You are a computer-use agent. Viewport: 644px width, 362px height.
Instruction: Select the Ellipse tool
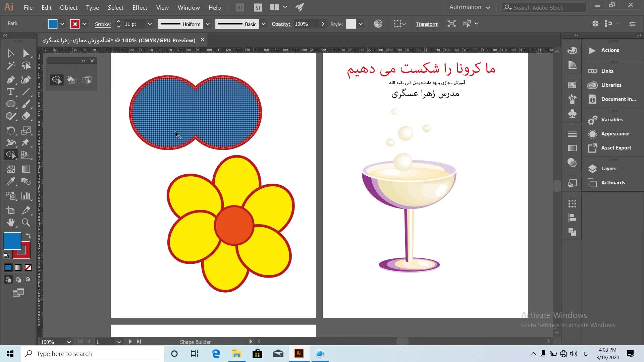[10, 104]
